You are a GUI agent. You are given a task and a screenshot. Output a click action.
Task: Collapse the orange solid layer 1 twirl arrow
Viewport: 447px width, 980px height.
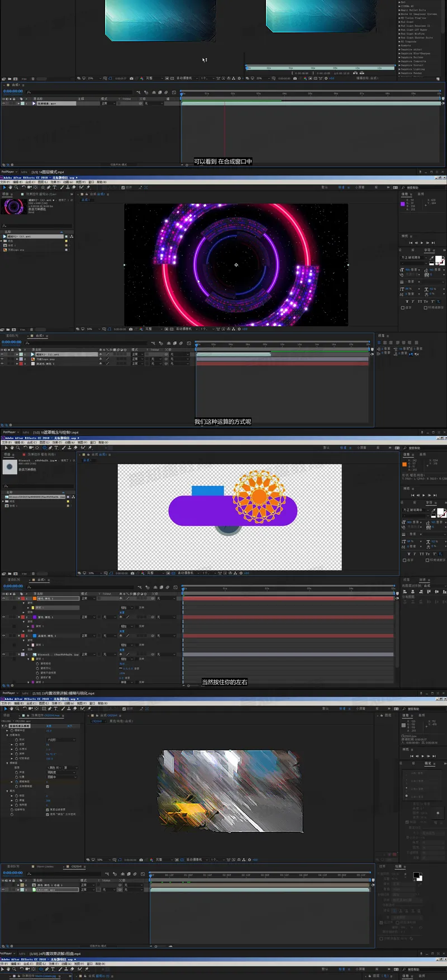click(20, 598)
